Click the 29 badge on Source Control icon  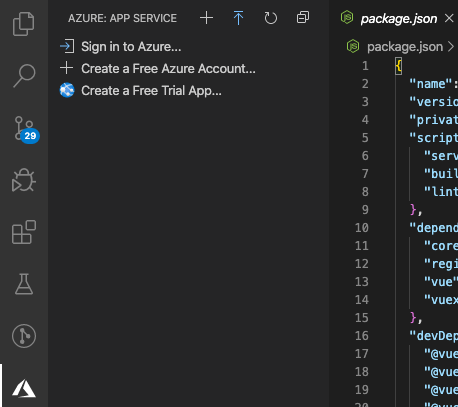click(30, 136)
